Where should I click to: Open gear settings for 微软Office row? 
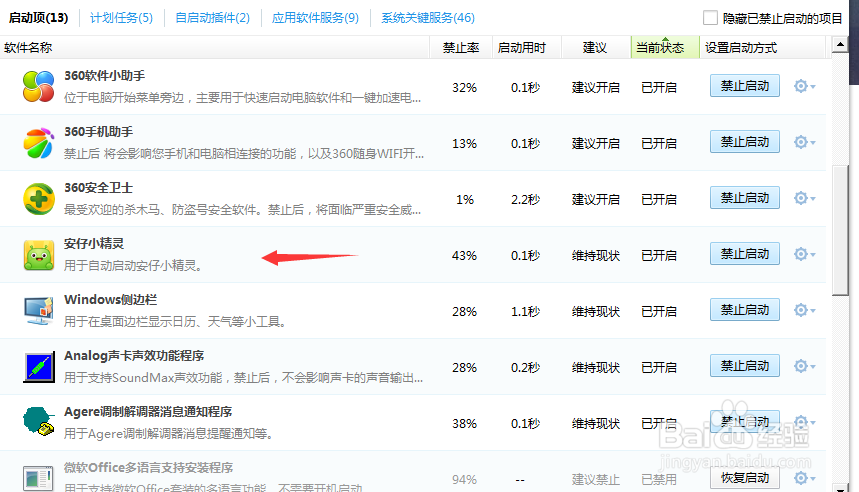pyautogui.click(x=804, y=478)
